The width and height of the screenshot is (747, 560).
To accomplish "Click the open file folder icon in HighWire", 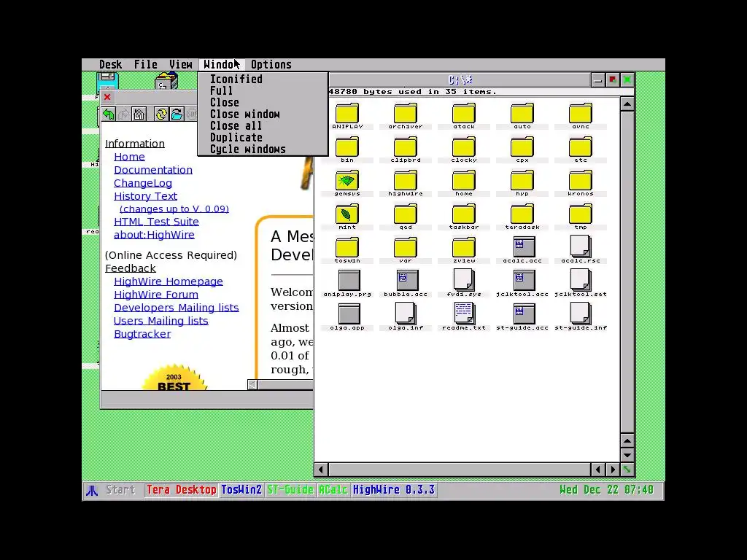I will pos(177,114).
